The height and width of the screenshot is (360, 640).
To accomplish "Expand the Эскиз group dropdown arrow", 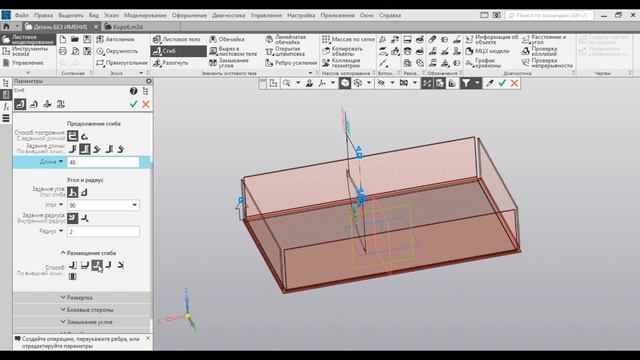I will pyautogui.click(x=141, y=73).
